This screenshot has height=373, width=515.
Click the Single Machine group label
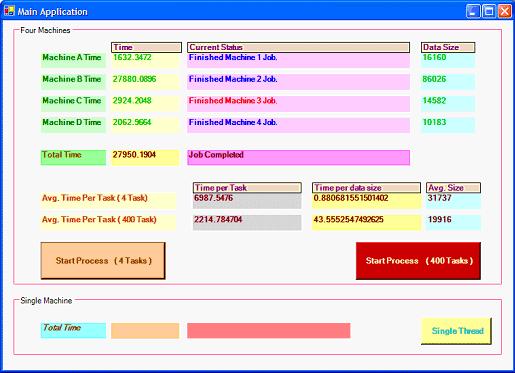point(46,301)
